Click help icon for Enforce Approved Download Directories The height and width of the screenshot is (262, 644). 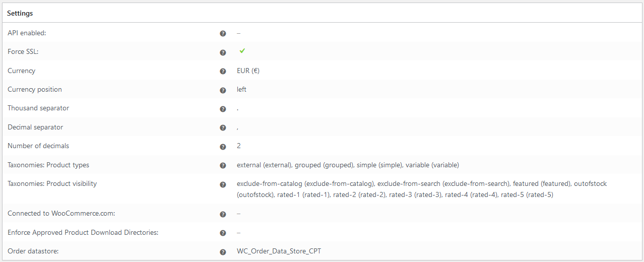click(223, 233)
